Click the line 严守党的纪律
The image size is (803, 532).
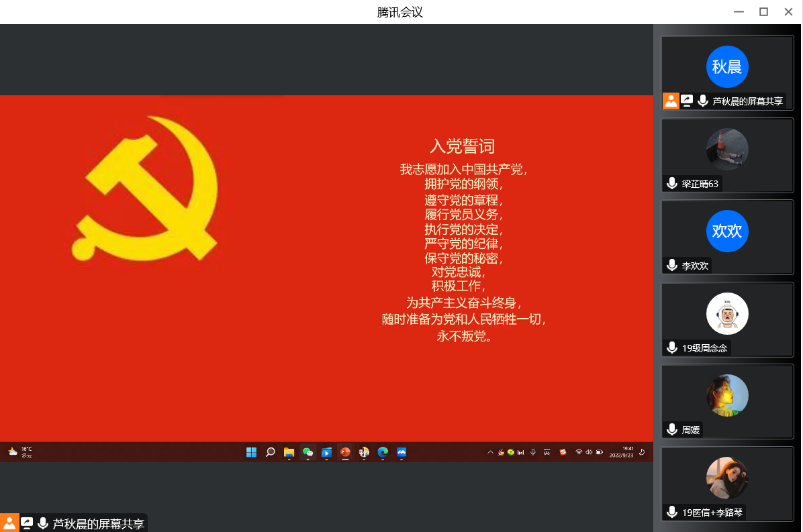point(463,244)
